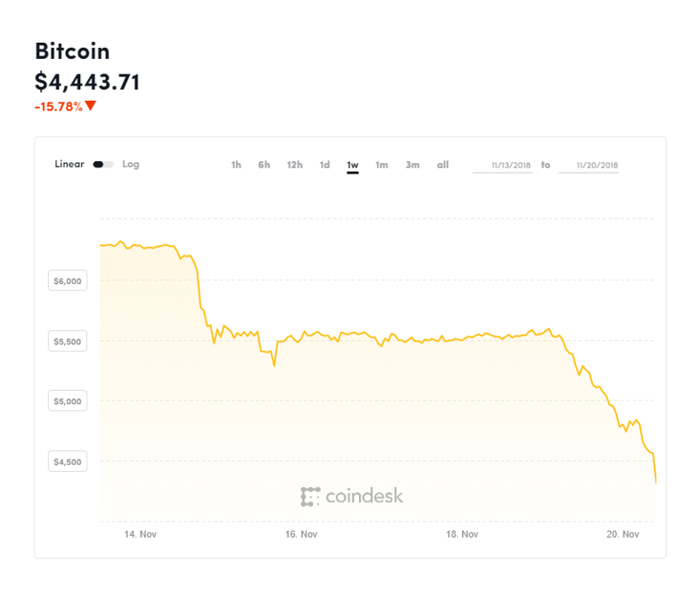Edit the start date 11/13/2018 field
The height and width of the screenshot is (592, 700).
pyautogui.click(x=502, y=166)
